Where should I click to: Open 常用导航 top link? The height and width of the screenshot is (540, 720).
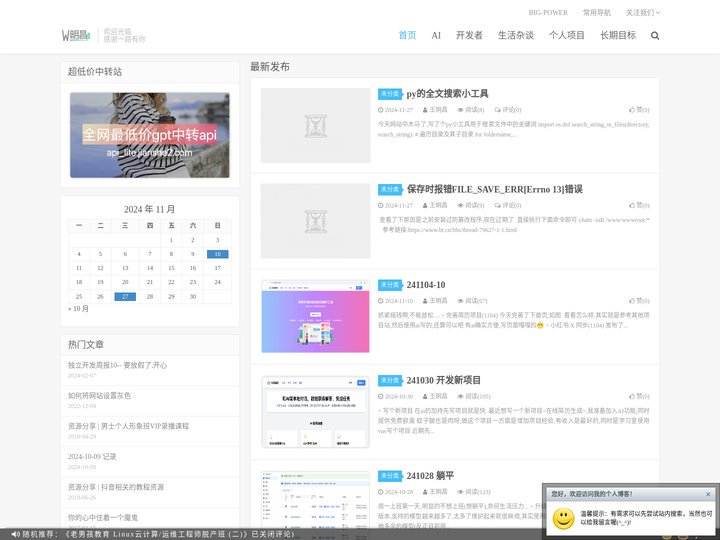coord(596,12)
